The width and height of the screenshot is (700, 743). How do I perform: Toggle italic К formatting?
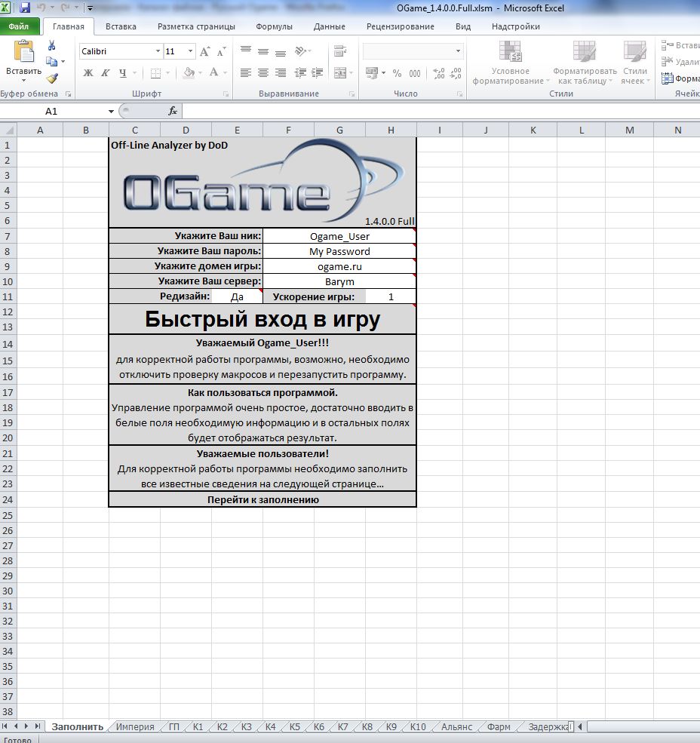[106, 73]
